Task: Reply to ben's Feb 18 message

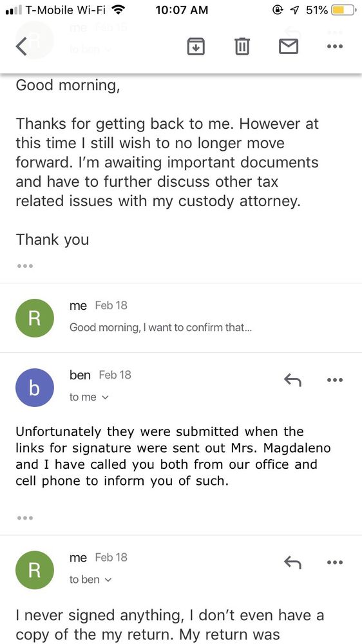Action: point(292,381)
